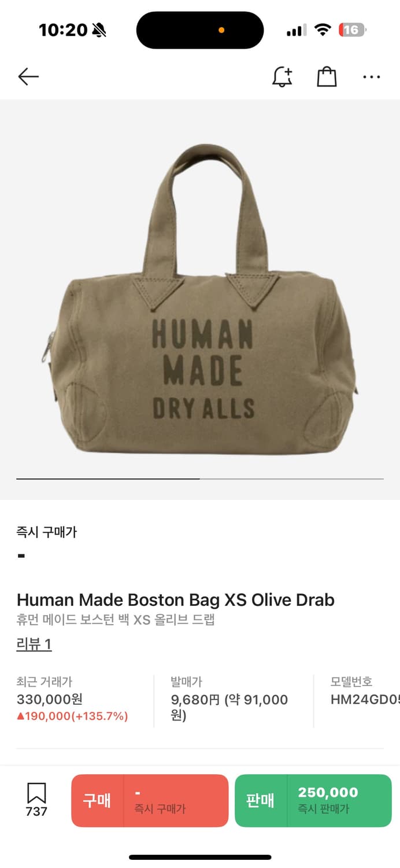Enable price alert bell icon
The image size is (400, 868).
(x=282, y=76)
